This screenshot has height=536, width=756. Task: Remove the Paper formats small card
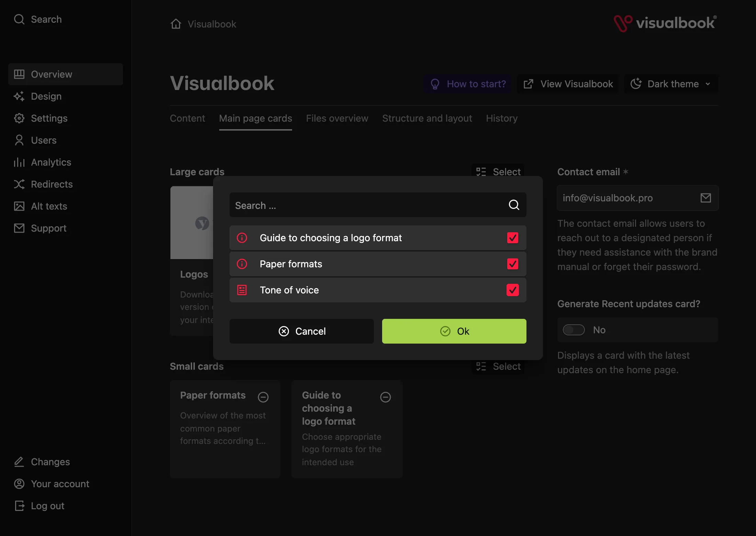263,397
